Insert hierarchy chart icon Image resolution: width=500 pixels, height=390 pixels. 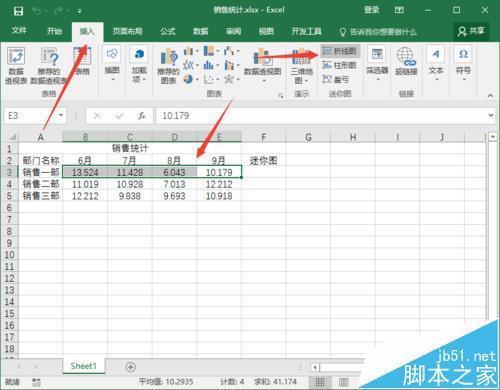[211, 51]
